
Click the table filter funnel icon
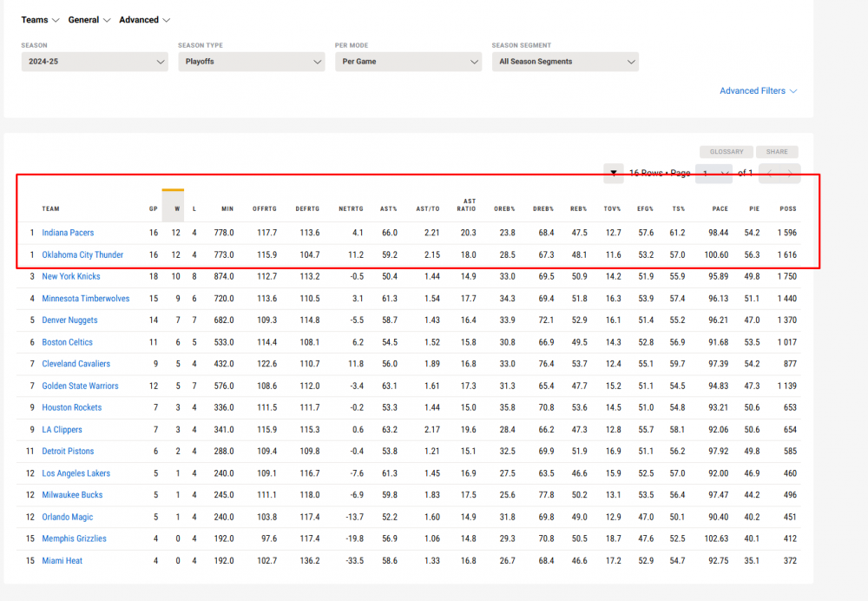pyautogui.click(x=614, y=174)
